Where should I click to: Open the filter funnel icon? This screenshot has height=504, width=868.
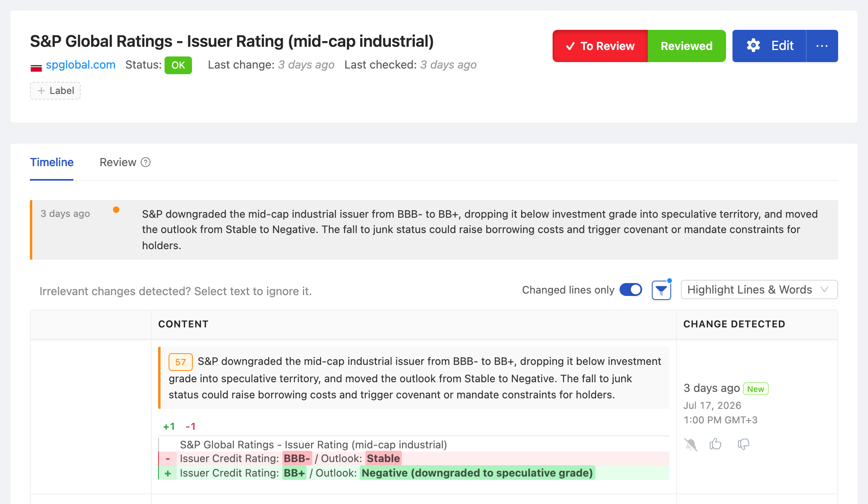pyautogui.click(x=661, y=290)
